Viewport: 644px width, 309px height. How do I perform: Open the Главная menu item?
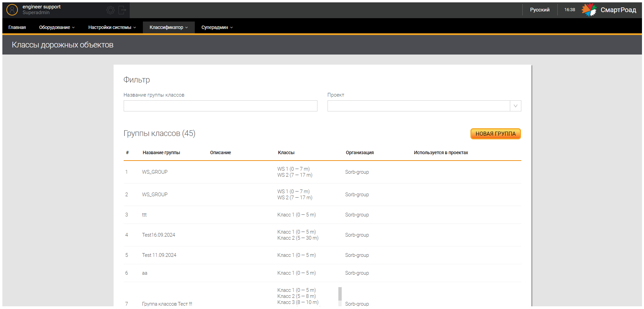click(x=17, y=27)
